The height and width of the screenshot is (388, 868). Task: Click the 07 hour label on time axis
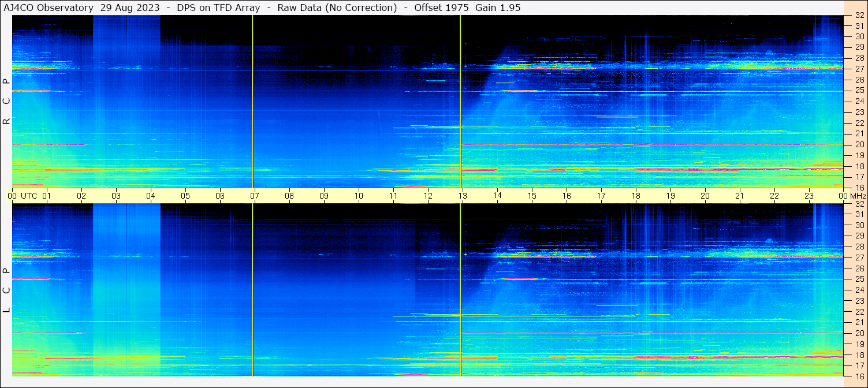(x=254, y=196)
